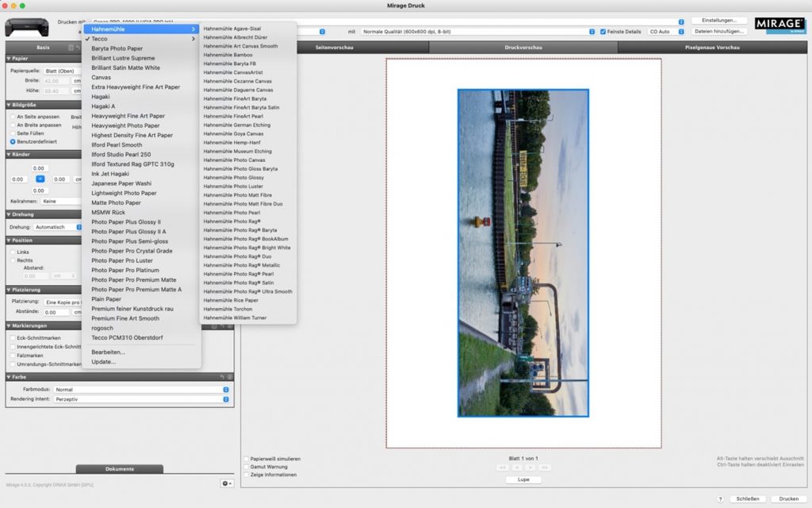
Task: Open the gear menu beside Dokumente
Action: pyautogui.click(x=227, y=483)
